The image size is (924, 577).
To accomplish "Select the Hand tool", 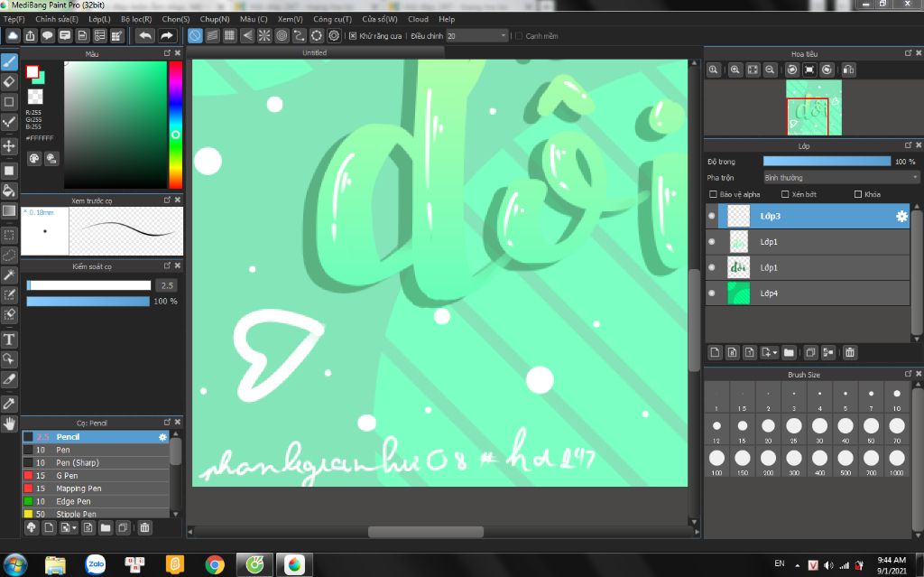I will pyautogui.click(x=9, y=423).
